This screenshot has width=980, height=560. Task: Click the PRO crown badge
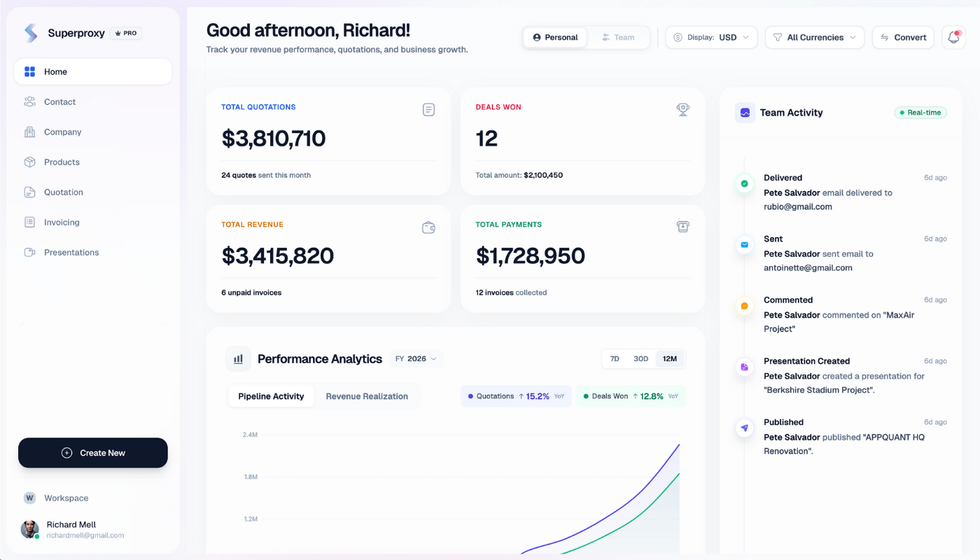point(126,33)
